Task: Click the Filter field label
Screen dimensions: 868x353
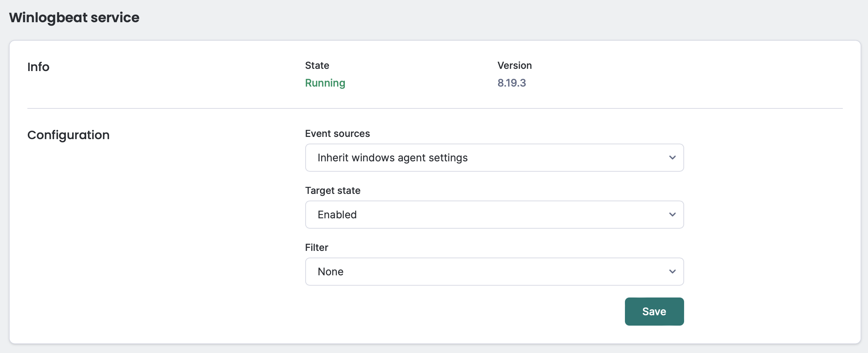Action: [x=316, y=247]
